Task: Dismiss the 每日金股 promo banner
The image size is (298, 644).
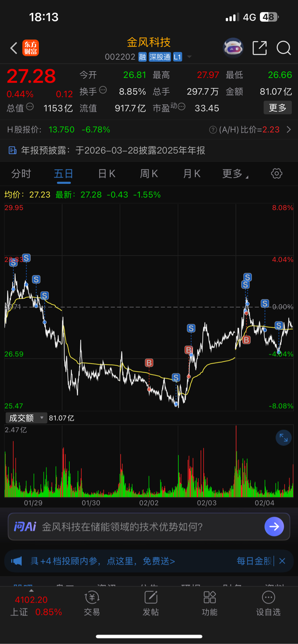Action: [x=282, y=561]
